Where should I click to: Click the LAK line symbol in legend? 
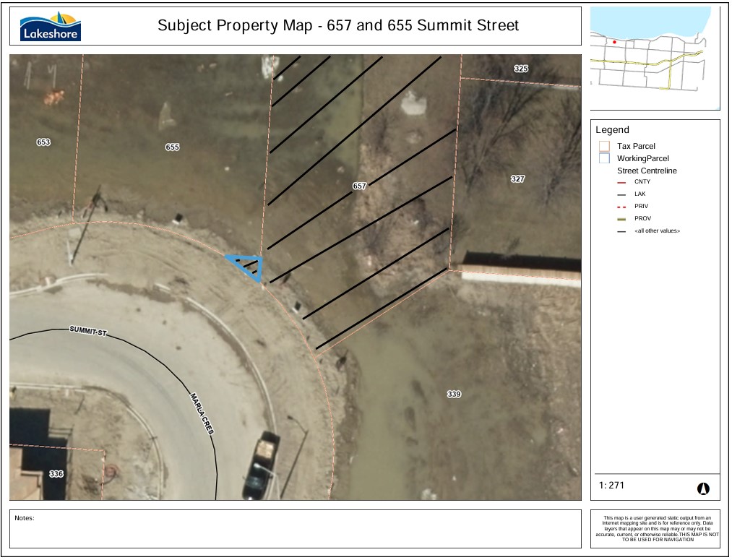(621, 194)
